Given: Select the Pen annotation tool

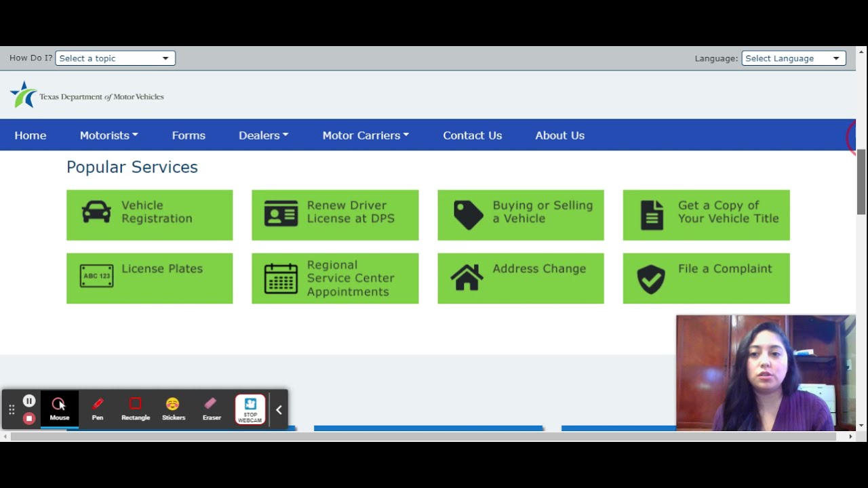Looking at the screenshot, I should [98, 409].
